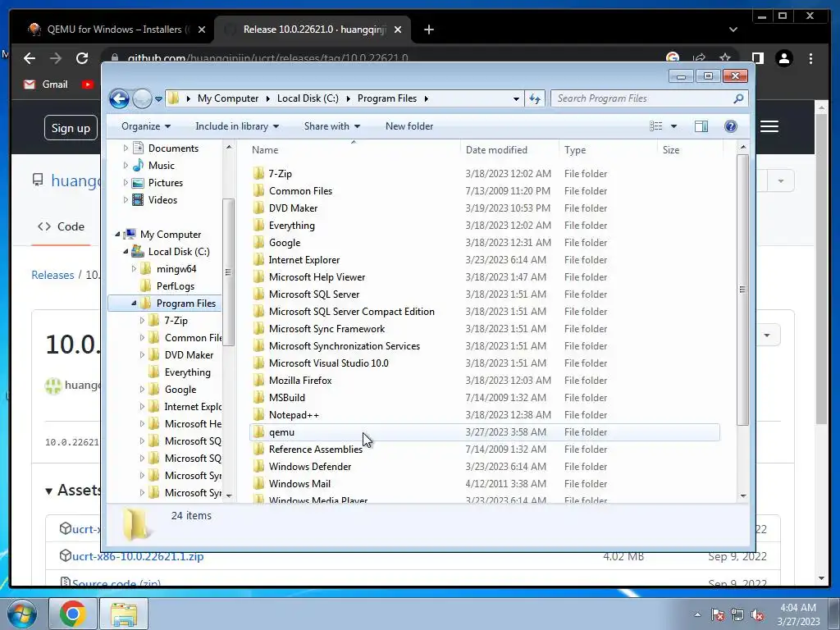840x630 pixels.
Task: Click the New folder button
Action: pyautogui.click(x=409, y=126)
